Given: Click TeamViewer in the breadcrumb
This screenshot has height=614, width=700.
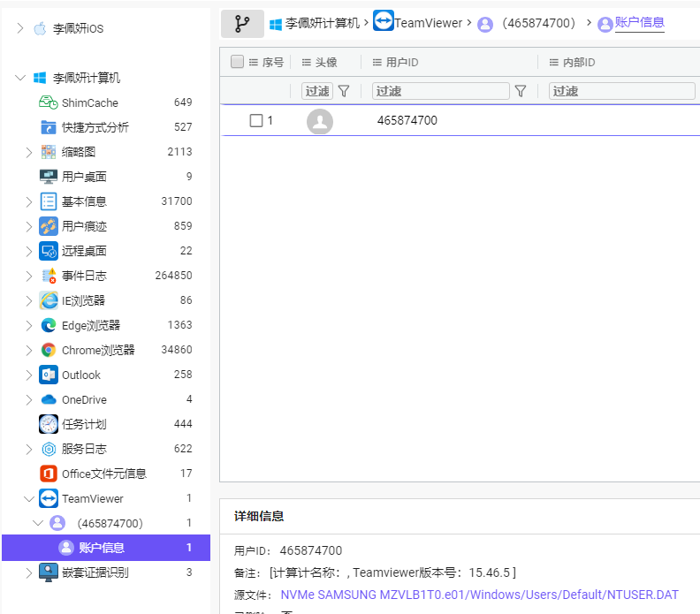Looking at the screenshot, I should (428, 23).
